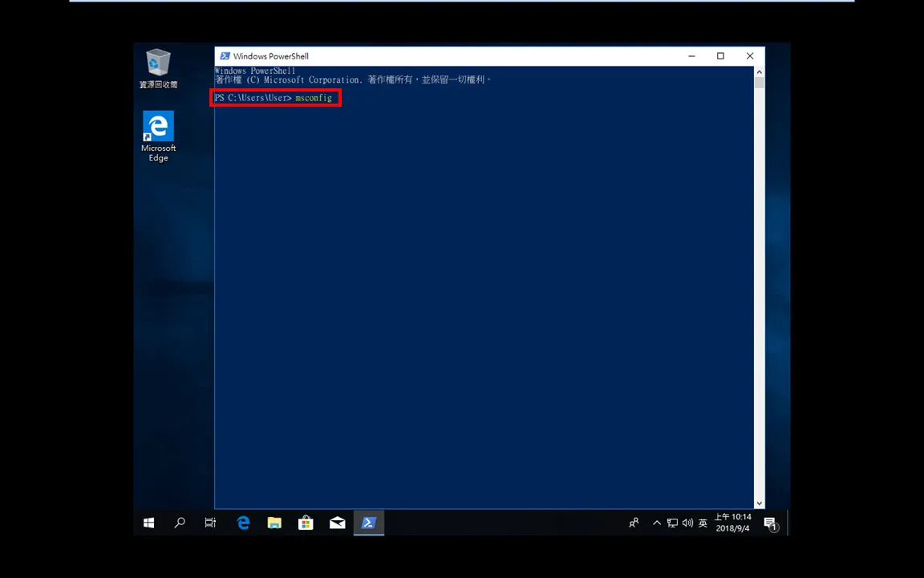Switch the input language indicator 英
The image size is (924, 578).
click(703, 523)
